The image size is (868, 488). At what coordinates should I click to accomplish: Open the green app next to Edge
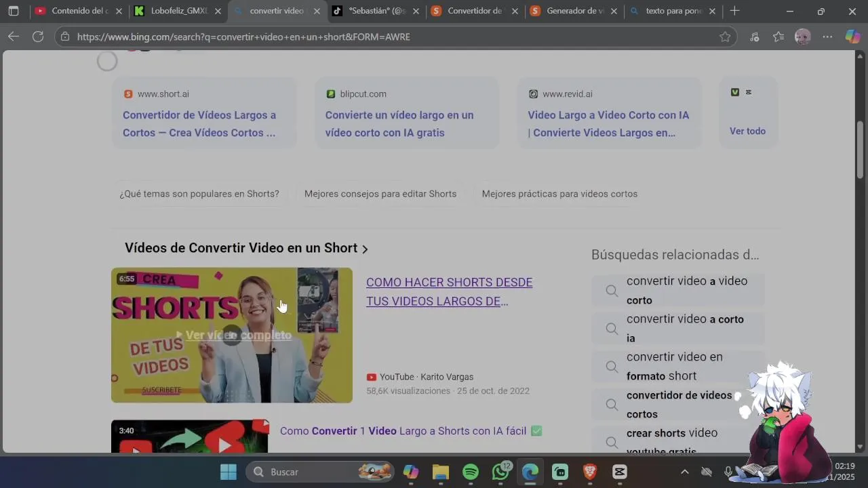coord(560,472)
